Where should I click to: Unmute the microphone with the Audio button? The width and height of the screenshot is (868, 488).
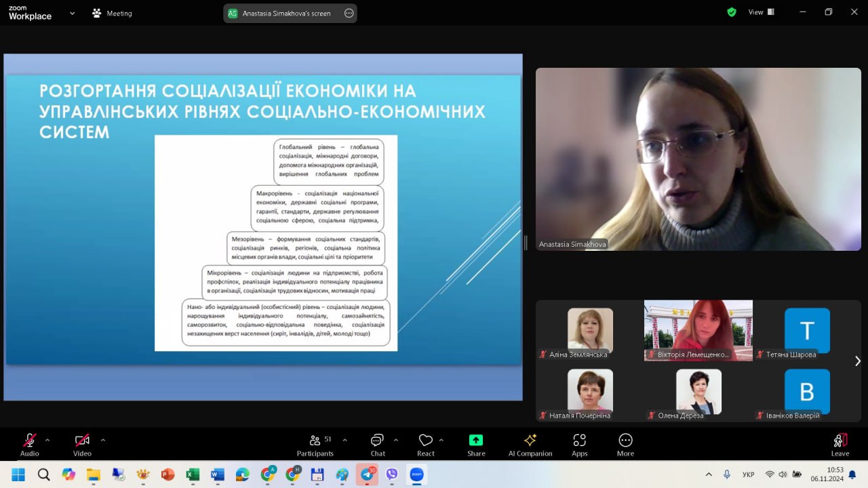click(29, 445)
